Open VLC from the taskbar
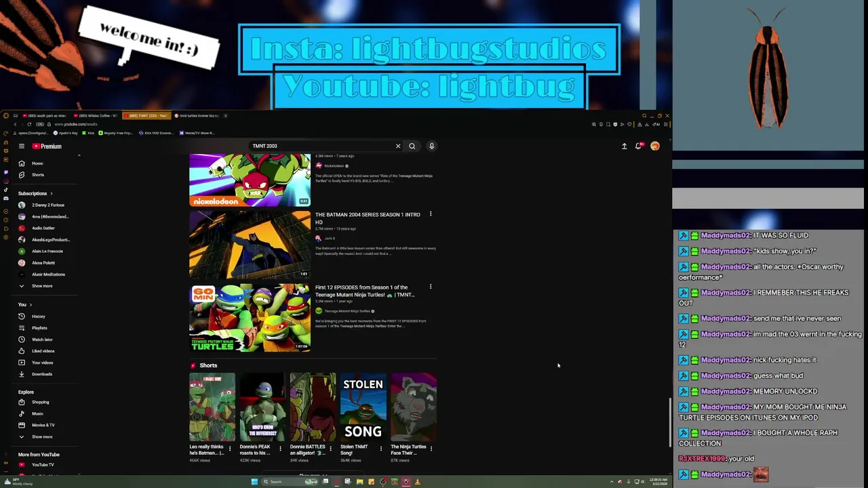 pos(417,482)
